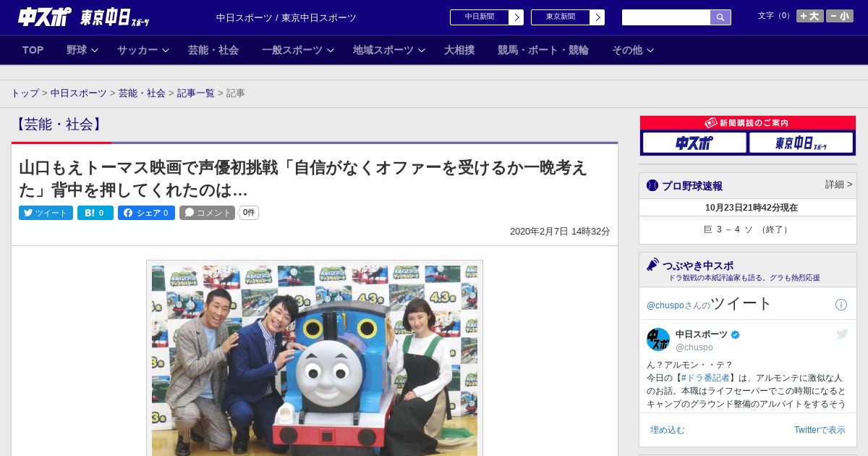This screenshot has width=868, height=456.
Task: Open the 競馬・ボート・競輪 menu item
Action: click(543, 50)
